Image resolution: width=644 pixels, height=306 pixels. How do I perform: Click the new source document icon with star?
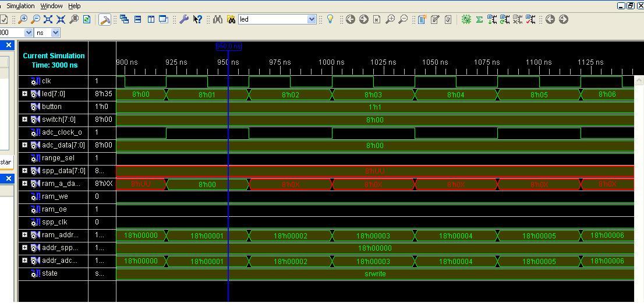tap(422, 19)
